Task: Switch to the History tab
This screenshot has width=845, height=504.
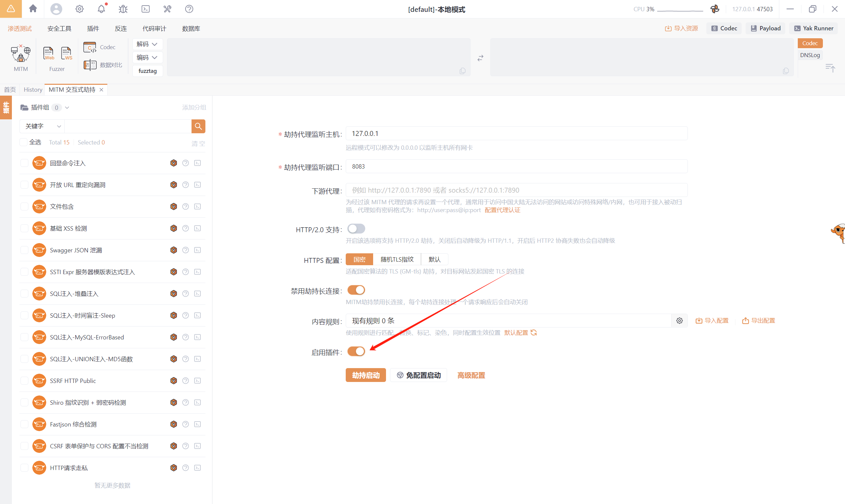Action: click(33, 90)
